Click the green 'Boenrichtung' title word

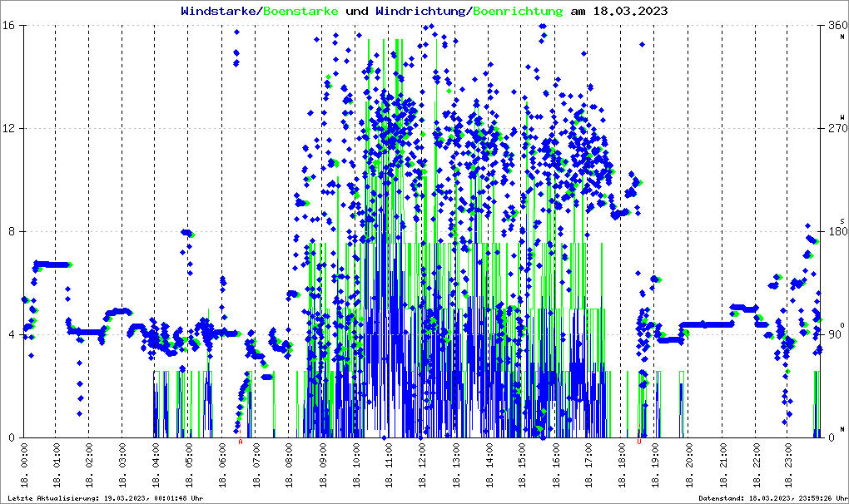pos(517,12)
